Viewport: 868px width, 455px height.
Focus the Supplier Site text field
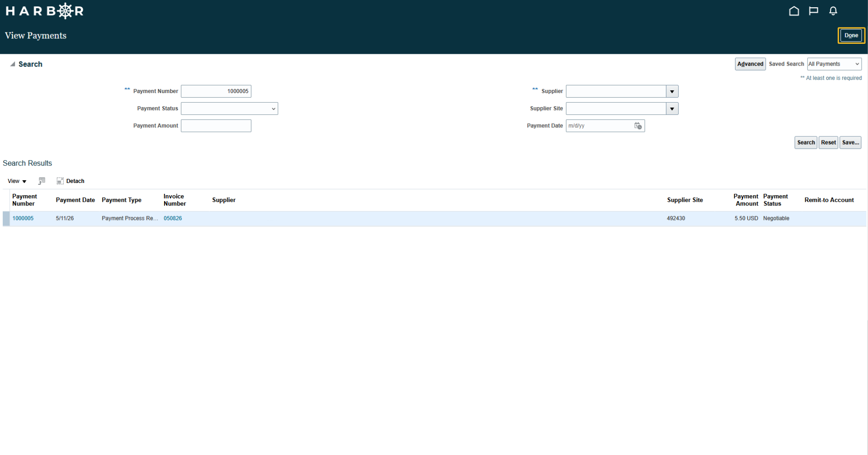pos(616,108)
